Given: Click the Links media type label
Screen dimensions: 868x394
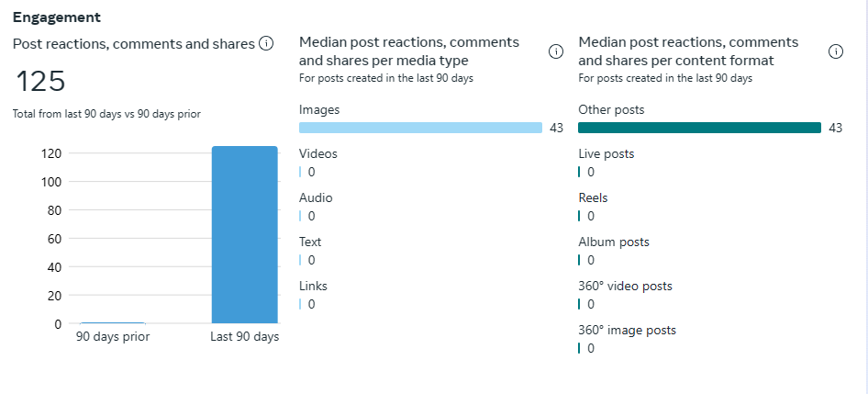Looking at the screenshot, I should coord(313,286).
